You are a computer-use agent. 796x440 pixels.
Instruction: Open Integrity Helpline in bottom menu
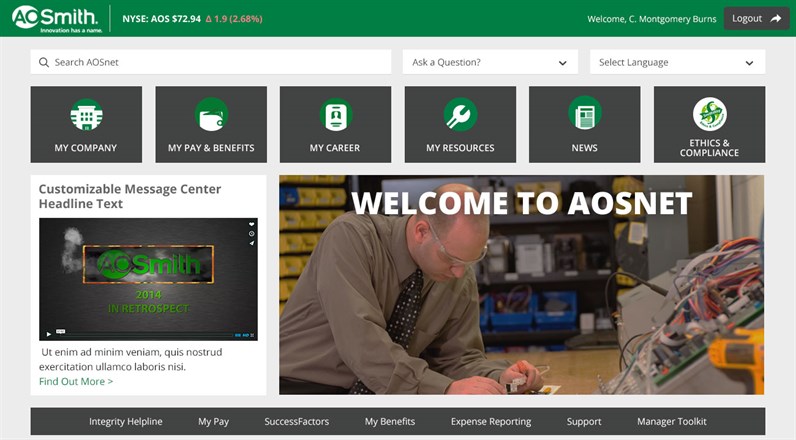[x=126, y=421]
